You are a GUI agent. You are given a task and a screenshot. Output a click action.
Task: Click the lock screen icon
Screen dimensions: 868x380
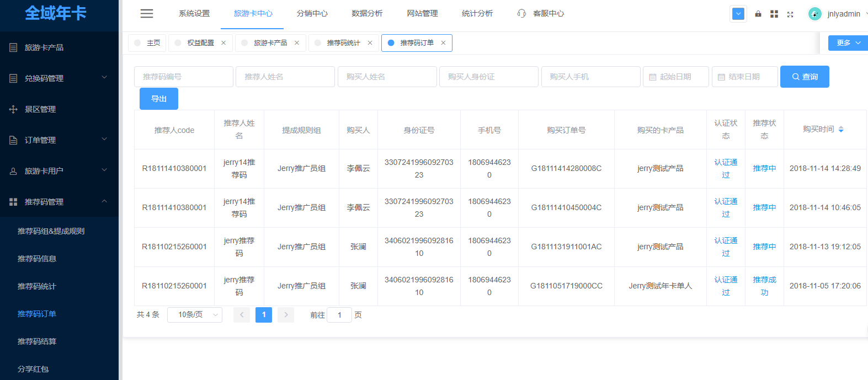pyautogui.click(x=758, y=14)
